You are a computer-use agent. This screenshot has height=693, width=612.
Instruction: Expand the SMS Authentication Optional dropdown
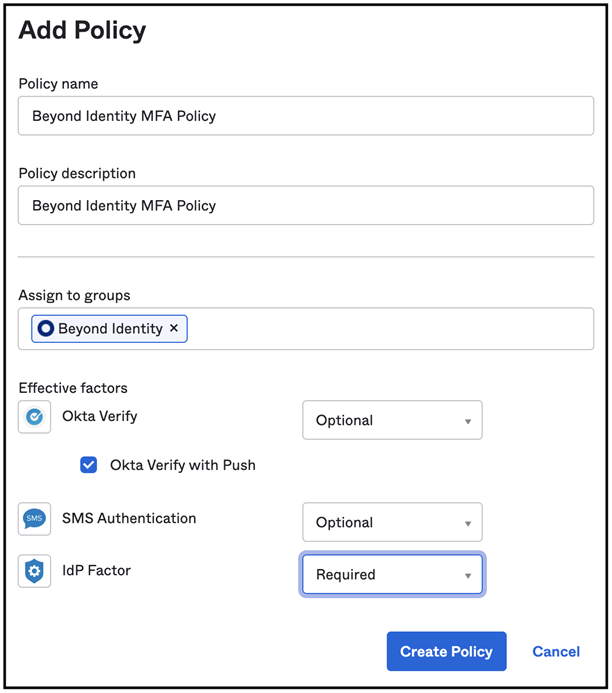pos(392,523)
